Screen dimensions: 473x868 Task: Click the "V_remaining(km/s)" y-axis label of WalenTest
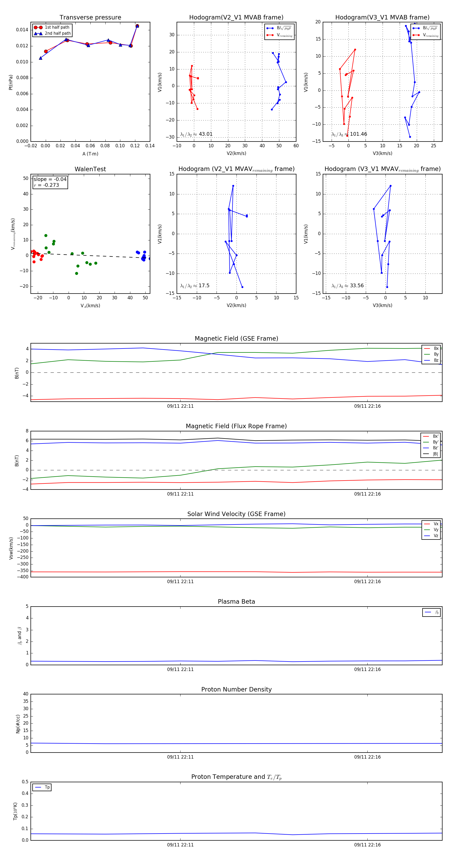point(13,234)
